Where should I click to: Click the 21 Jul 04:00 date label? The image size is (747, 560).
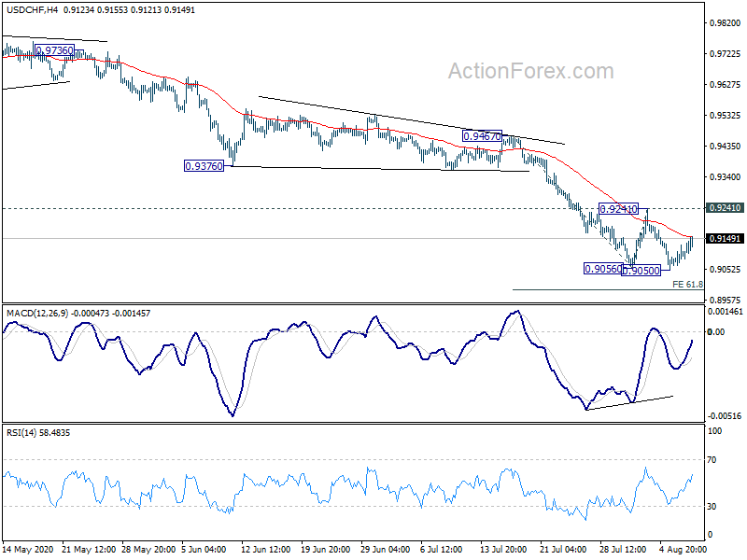pyautogui.click(x=563, y=550)
